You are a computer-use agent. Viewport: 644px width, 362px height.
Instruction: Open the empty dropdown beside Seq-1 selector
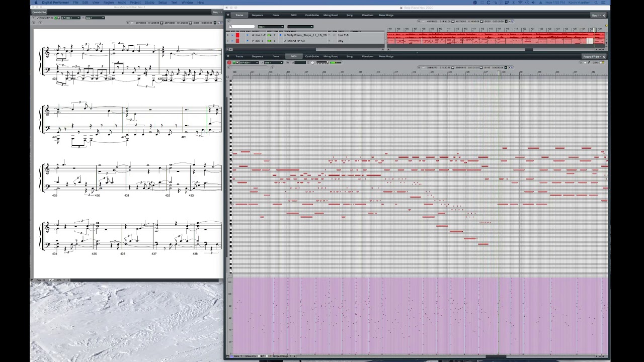click(300, 27)
